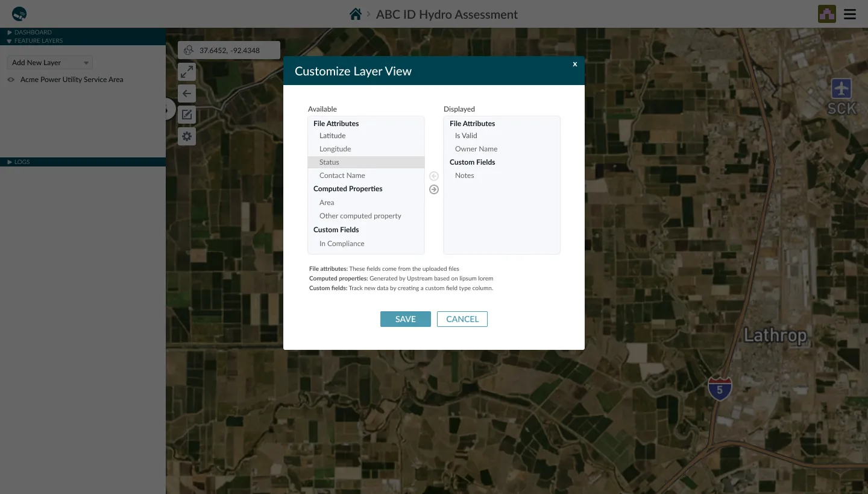Image resolution: width=868 pixels, height=494 pixels.
Task: Move field back to Available with left arrow
Action: [434, 176]
